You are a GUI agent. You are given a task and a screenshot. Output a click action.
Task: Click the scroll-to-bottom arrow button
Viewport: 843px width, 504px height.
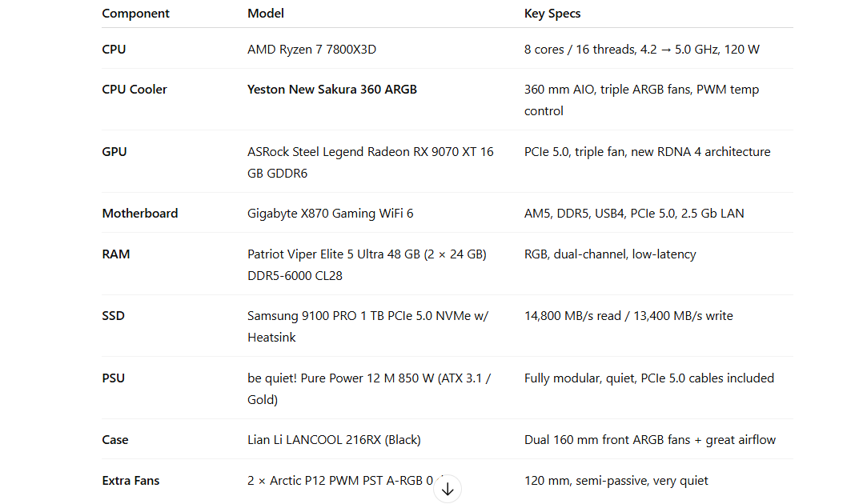point(448,488)
